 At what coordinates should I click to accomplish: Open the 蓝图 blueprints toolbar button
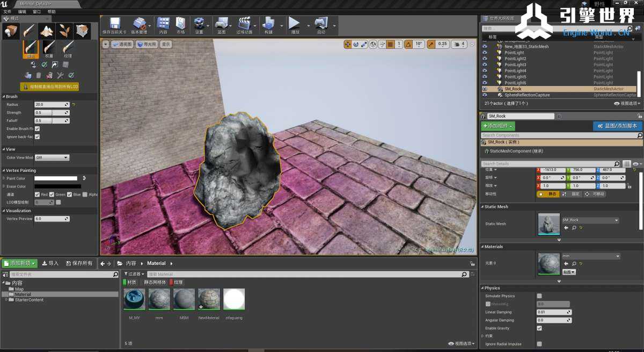pyautogui.click(x=221, y=26)
